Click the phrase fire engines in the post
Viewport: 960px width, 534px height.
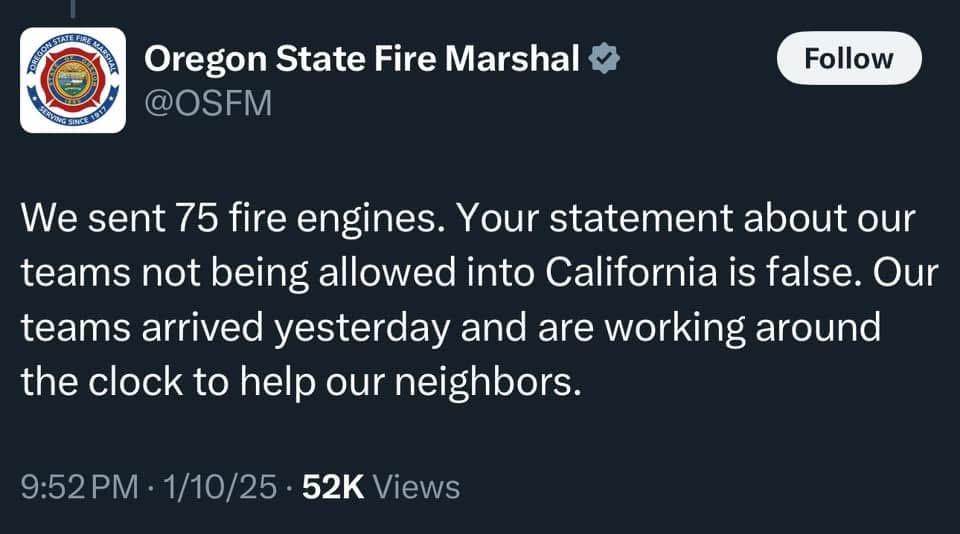coord(337,219)
